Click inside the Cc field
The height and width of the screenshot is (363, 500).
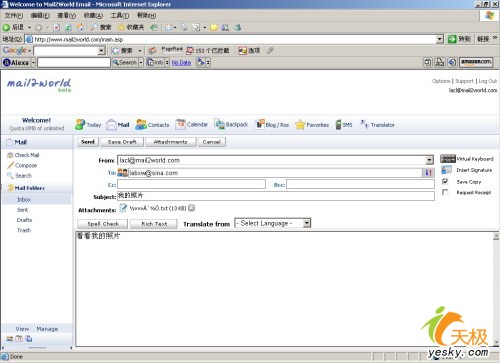pos(191,184)
